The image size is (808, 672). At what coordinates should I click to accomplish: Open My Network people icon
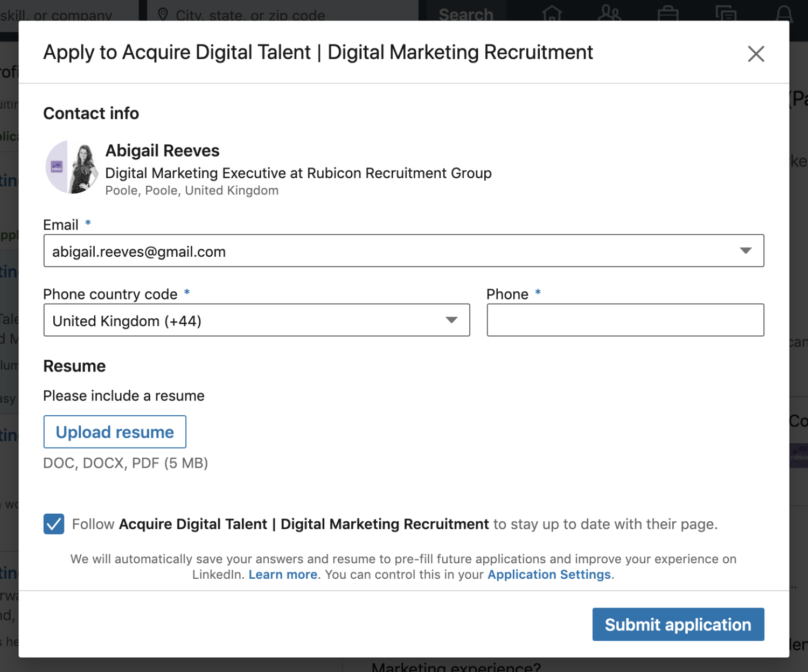coord(610,13)
